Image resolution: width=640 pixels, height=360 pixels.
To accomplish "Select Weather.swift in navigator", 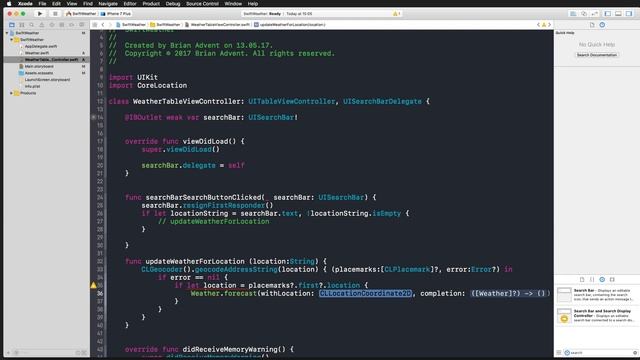I will (x=37, y=53).
